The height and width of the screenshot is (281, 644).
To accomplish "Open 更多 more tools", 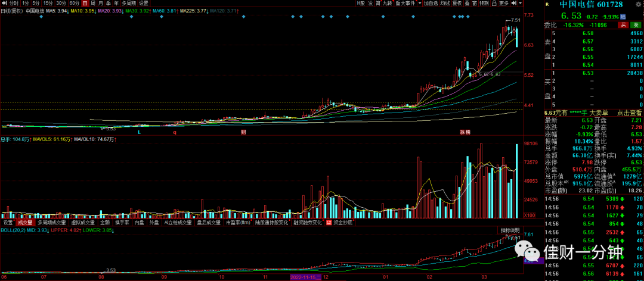I will click(x=504, y=3).
